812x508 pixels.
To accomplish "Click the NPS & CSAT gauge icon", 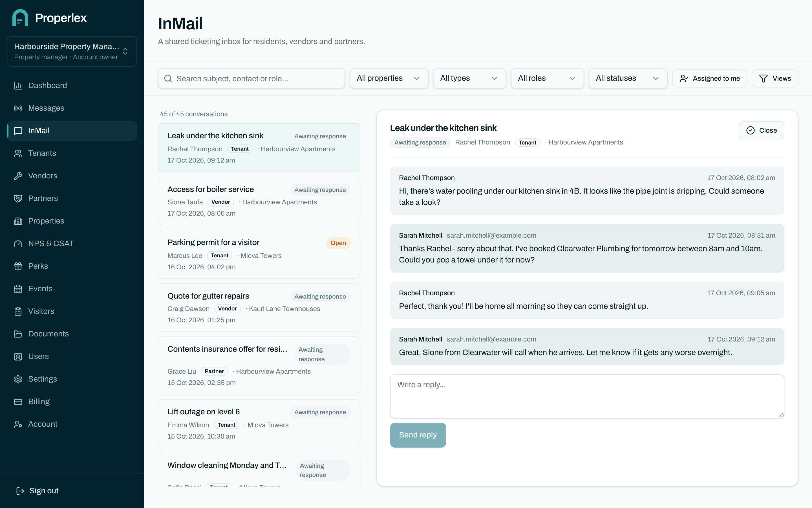I will 18,244.
